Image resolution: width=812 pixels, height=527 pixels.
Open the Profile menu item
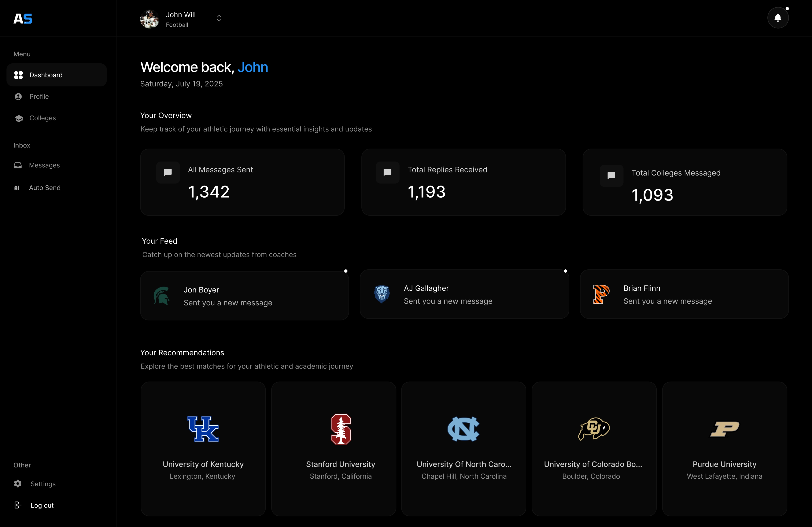(39, 97)
